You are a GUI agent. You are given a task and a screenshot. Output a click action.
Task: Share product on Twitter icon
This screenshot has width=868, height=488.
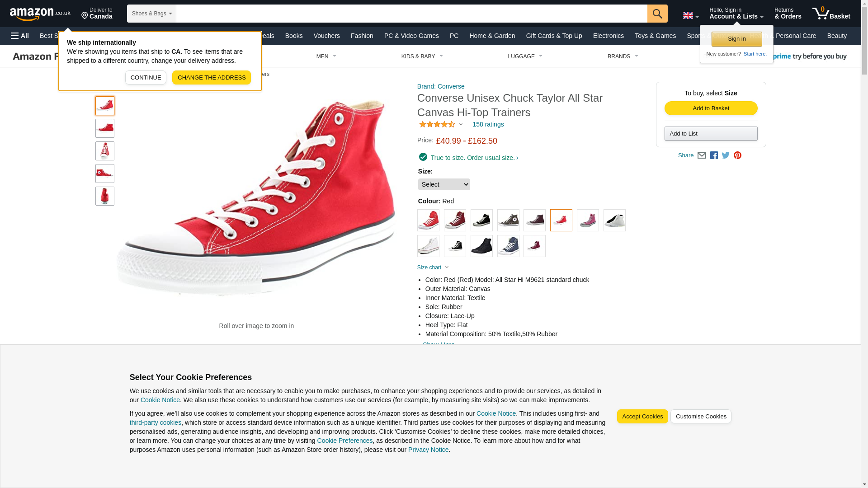coord(726,155)
